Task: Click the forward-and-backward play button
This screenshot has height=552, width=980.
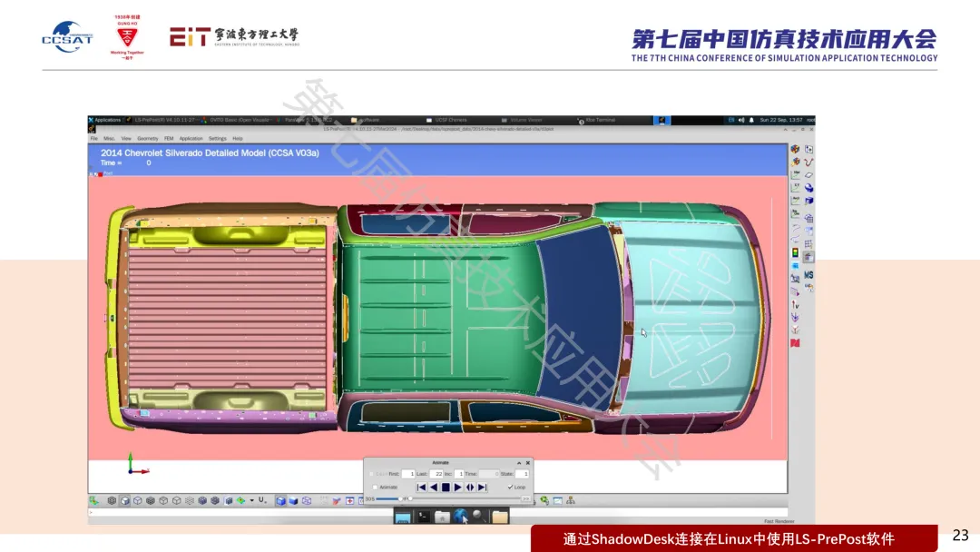Action: (x=470, y=487)
